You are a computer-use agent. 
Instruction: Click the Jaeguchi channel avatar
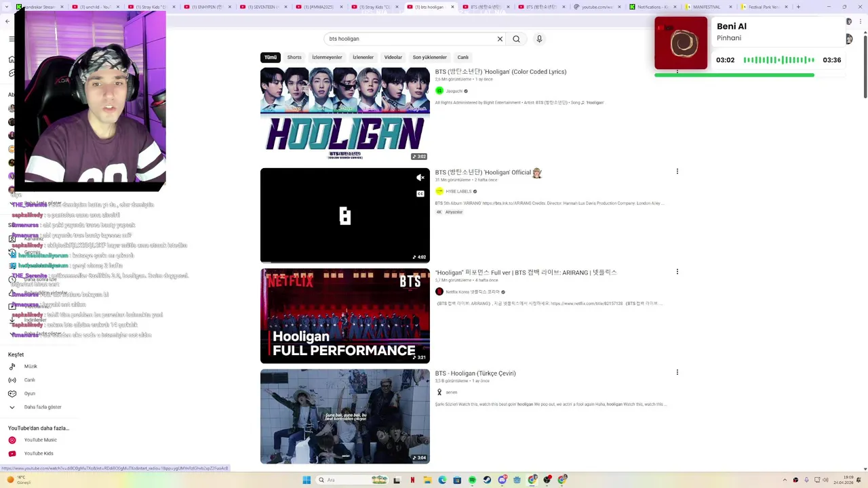tap(439, 91)
